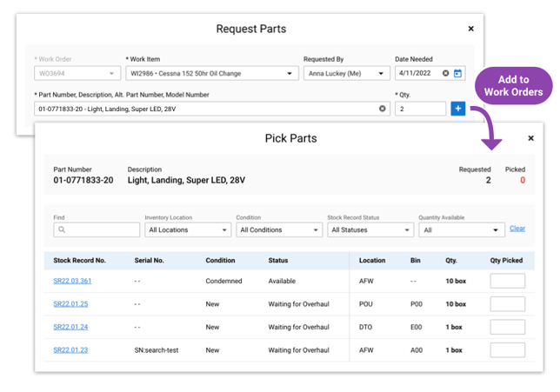Click the POU location cell
This screenshot has width=560, height=392.
click(x=366, y=304)
